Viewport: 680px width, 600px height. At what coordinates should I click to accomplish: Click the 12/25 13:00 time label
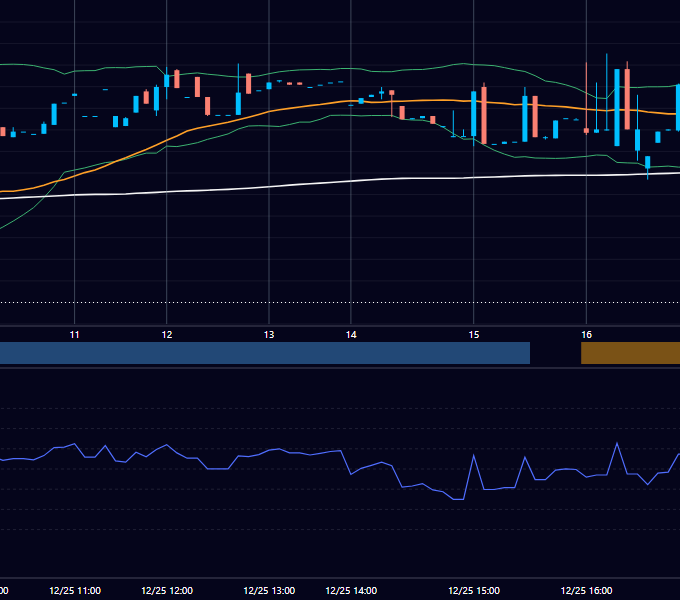[x=269, y=590]
